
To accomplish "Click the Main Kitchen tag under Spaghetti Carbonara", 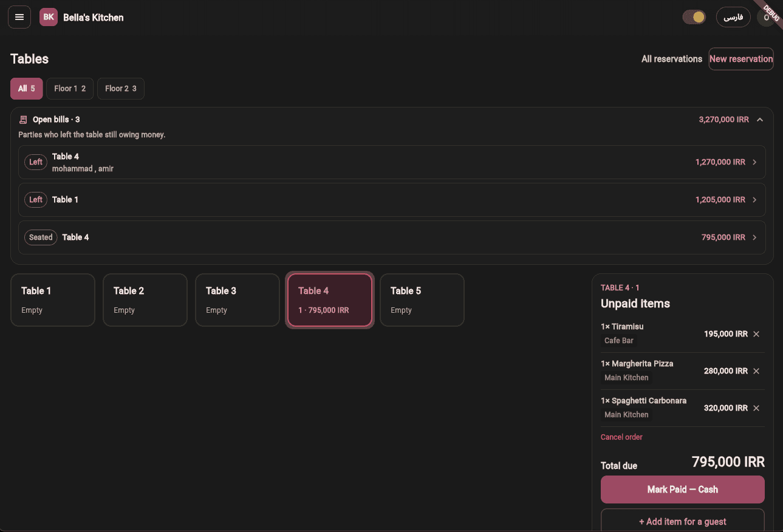I will tap(626, 415).
